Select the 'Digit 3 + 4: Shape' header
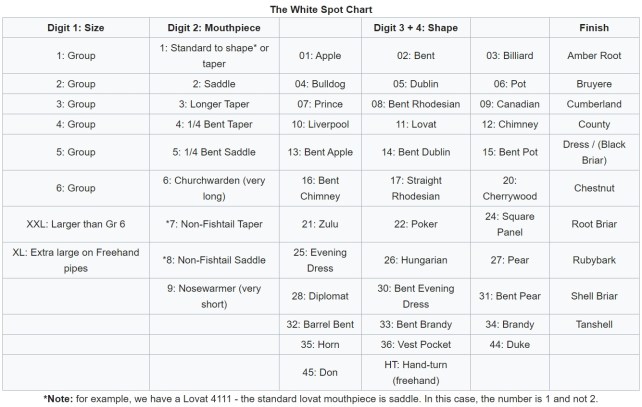Viewport: 642px width, 407px height. (414, 28)
